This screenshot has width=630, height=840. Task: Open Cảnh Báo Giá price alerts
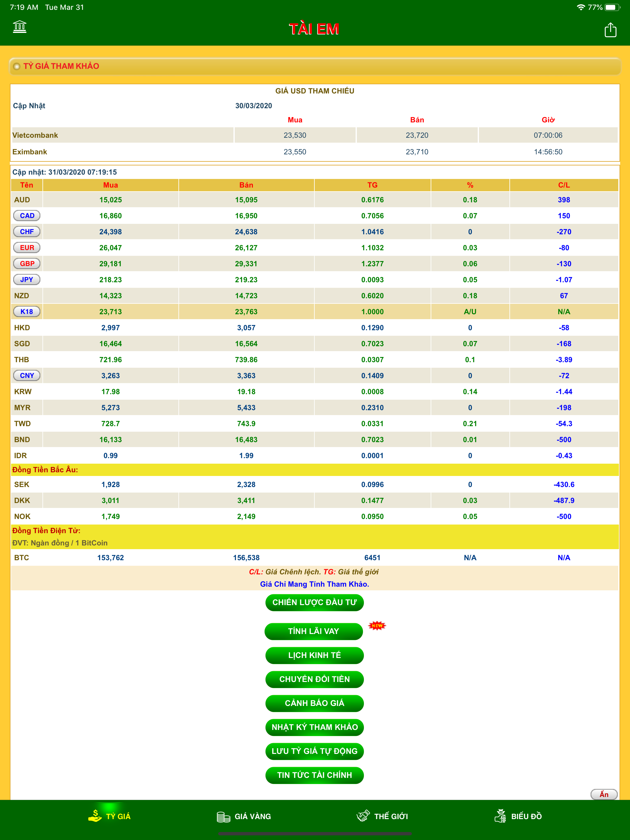point(314,703)
